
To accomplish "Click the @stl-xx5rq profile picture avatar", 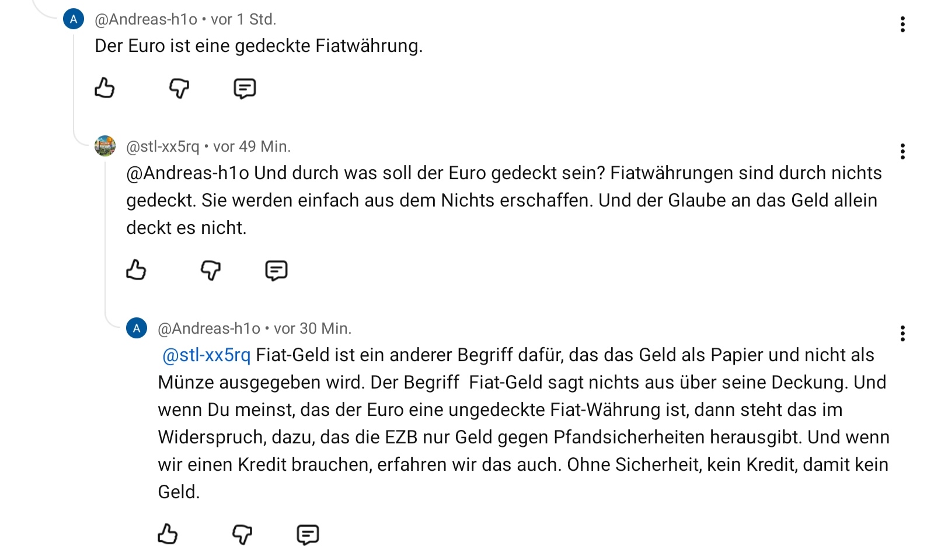I will click(105, 146).
